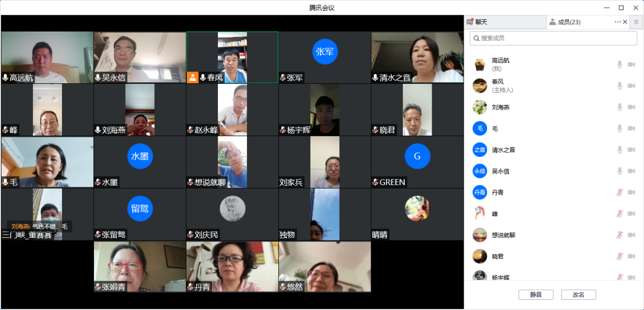
Task: Select the 清水之音 video tile
Action: [x=417, y=57]
